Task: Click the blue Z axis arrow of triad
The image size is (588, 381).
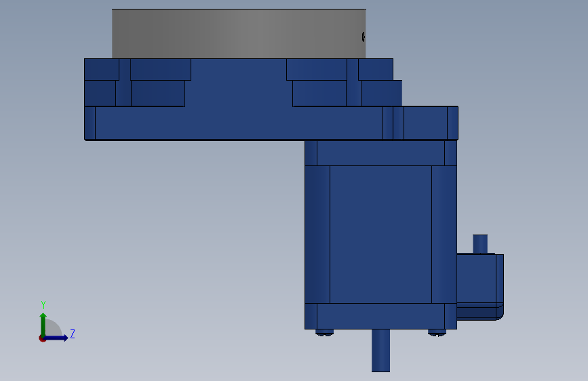Action: point(56,338)
